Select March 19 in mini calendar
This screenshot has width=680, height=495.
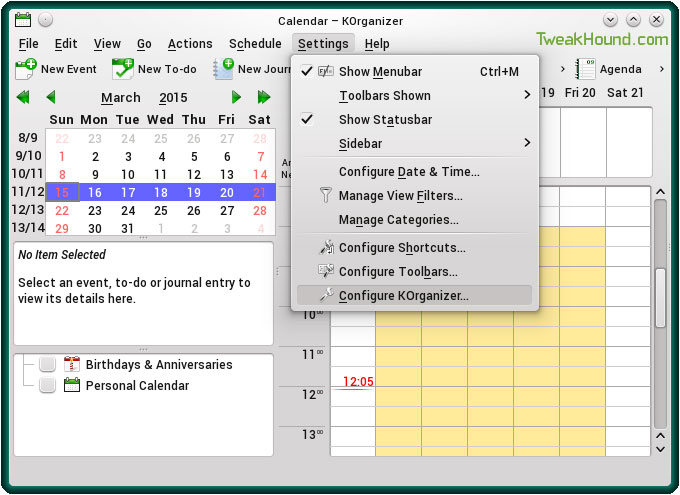click(x=193, y=192)
